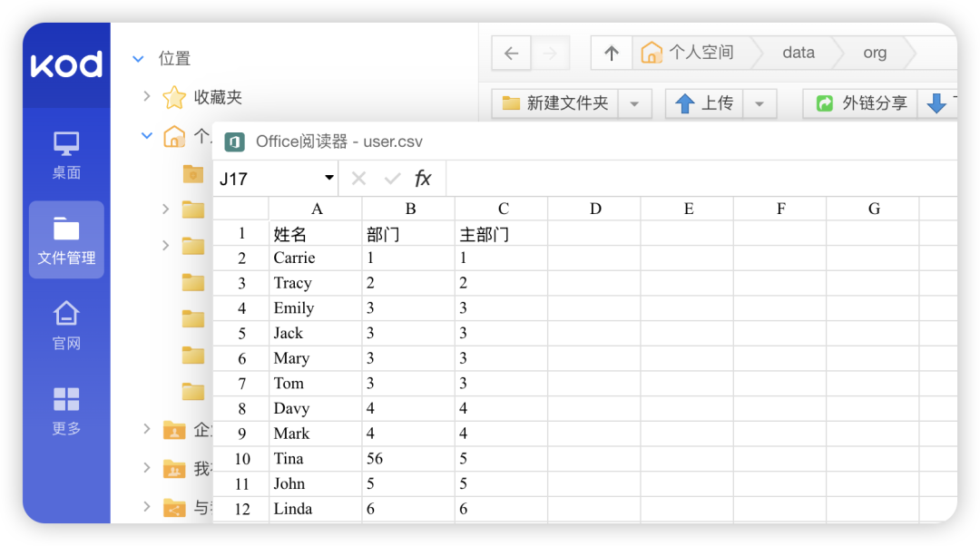Image resolution: width=980 pixels, height=546 pixels.
Task: Click the confirm checkmark in formula bar
Action: pyautogui.click(x=392, y=180)
